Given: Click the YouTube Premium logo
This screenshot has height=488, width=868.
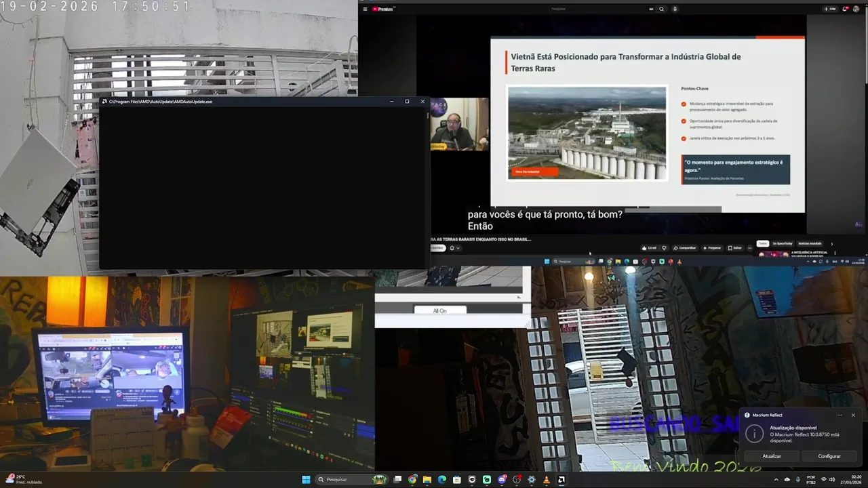Looking at the screenshot, I should point(383,9).
